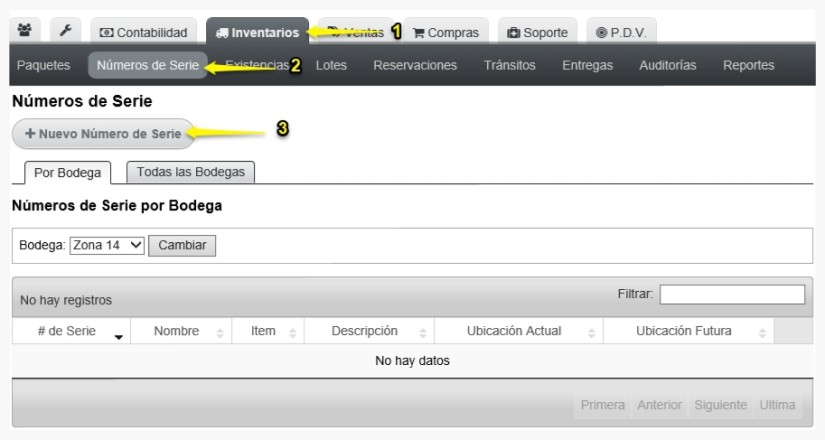Switch to the Contabilidad tab

(144, 32)
